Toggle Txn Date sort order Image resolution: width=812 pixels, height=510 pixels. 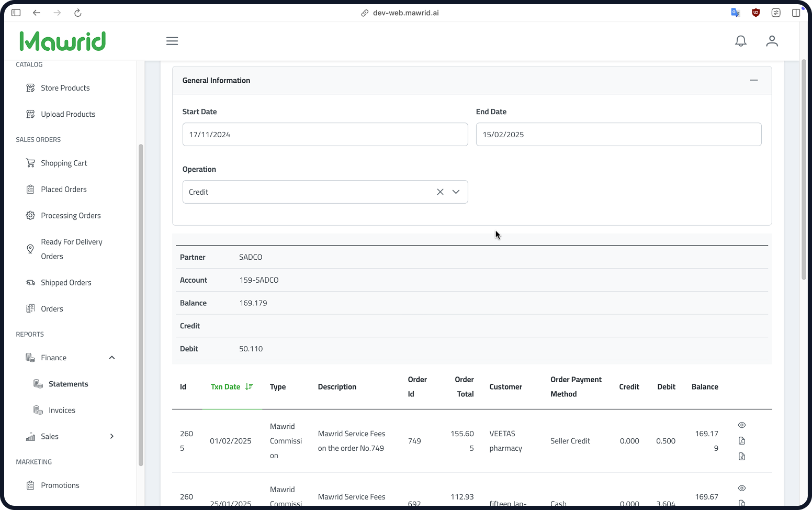pyautogui.click(x=232, y=387)
